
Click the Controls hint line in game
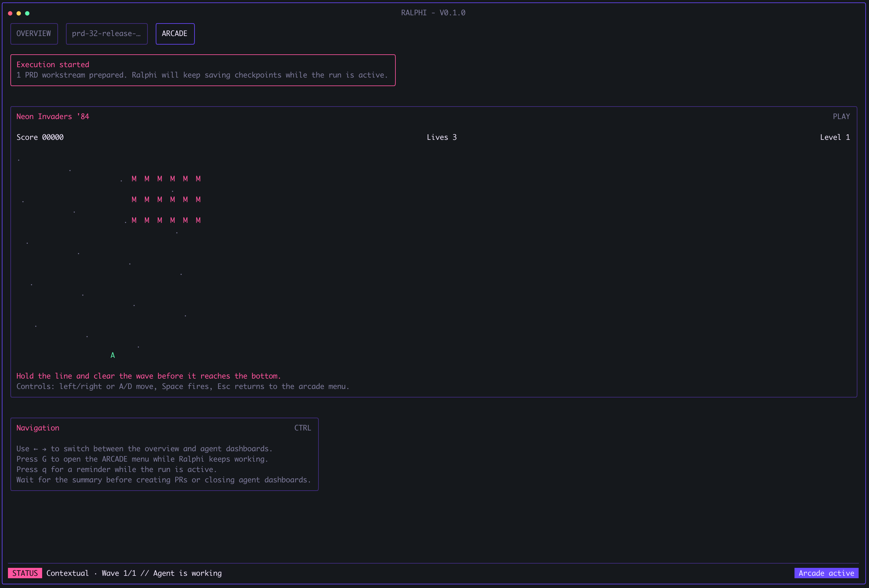click(x=183, y=387)
